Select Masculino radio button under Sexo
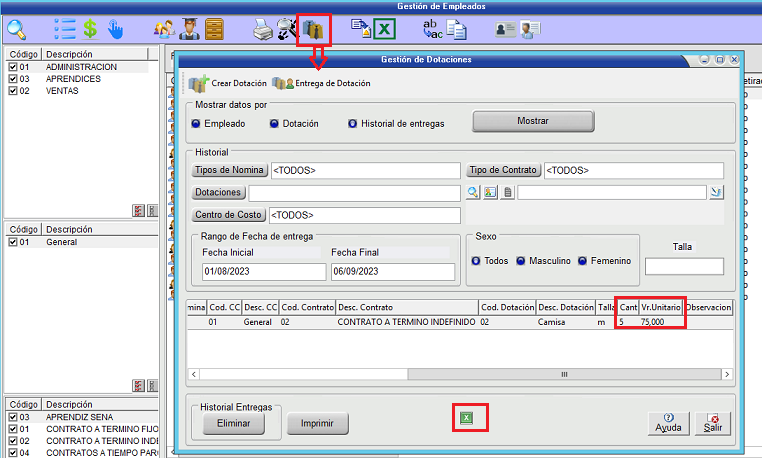 pyautogui.click(x=521, y=261)
